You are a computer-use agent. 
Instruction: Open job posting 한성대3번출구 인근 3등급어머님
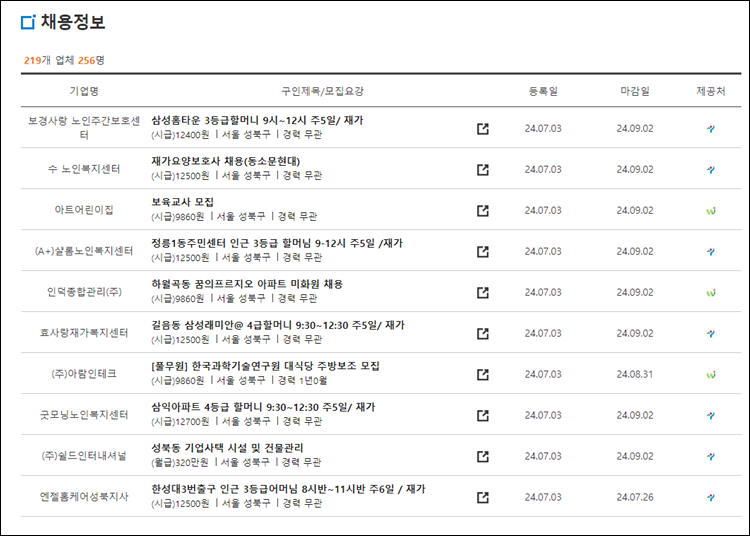coord(288,489)
